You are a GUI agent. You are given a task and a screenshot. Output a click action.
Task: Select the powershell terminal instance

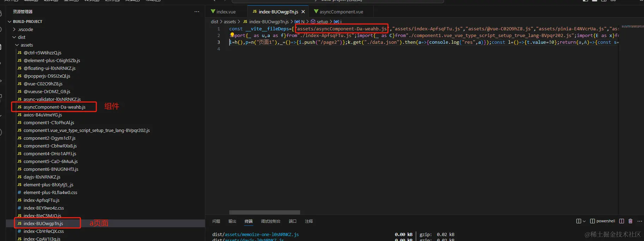coord(602,221)
